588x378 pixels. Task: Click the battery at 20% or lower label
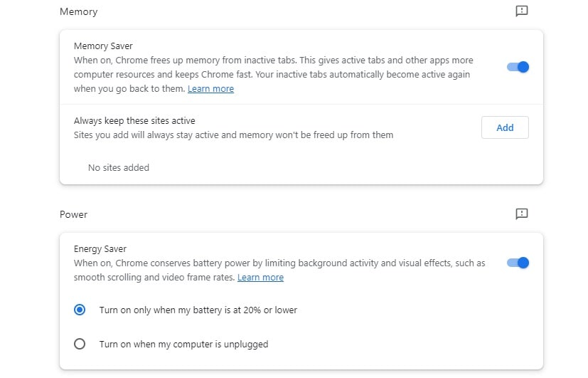(198, 310)
